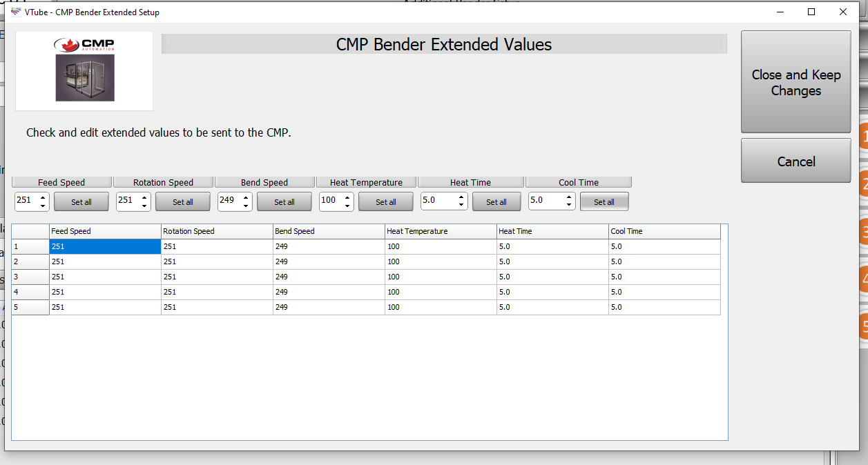Decrease Heat Time with down arrow

pyautogui.click(x=461, y=206)
